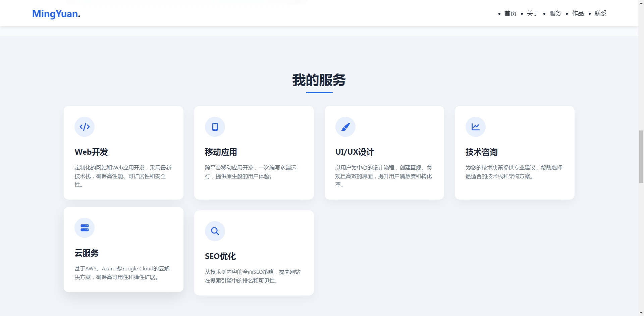644x316 pixels.
Task: Click the description starting with 以用户为中心的设计流程
Action: tap(384, 176)
